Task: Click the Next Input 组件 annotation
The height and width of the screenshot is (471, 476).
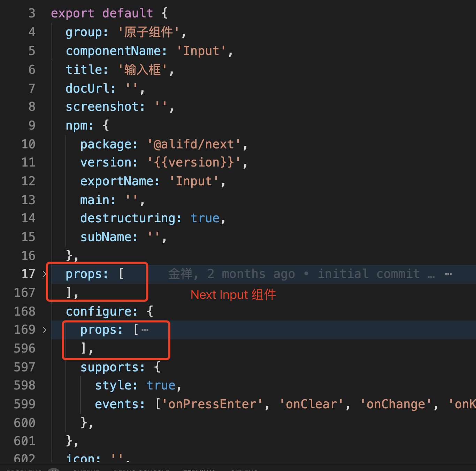Action: (233, 294)
